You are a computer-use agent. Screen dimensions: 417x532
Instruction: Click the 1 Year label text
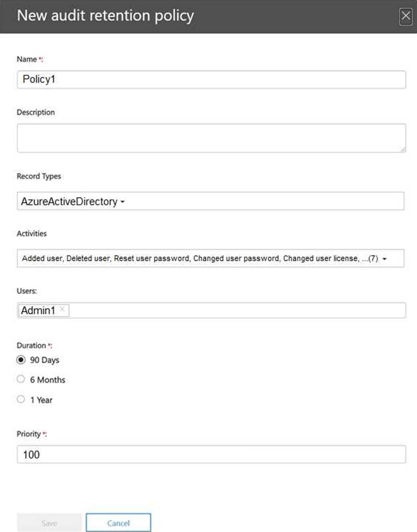tap(42, 400)
